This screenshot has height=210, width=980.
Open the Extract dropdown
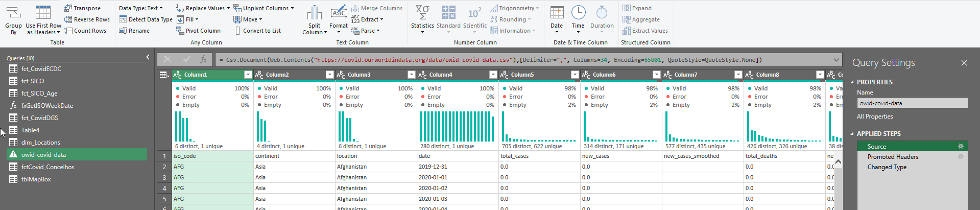(x=367, y=19)
